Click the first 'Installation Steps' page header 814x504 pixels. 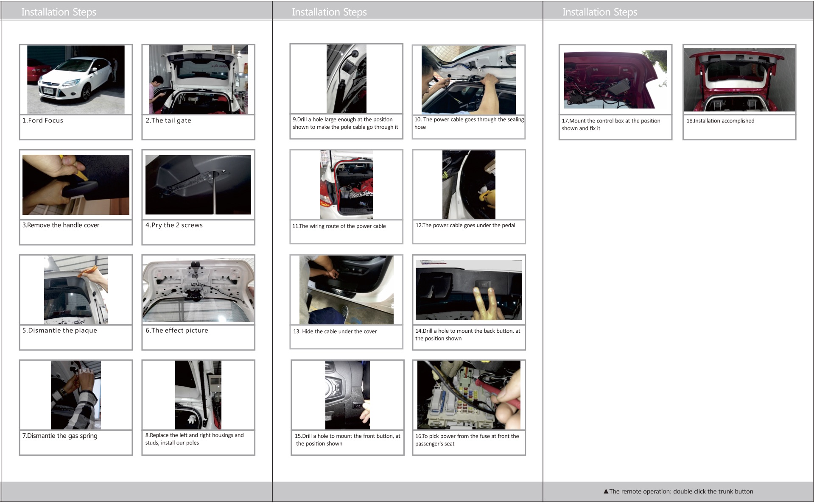(59, 12)
